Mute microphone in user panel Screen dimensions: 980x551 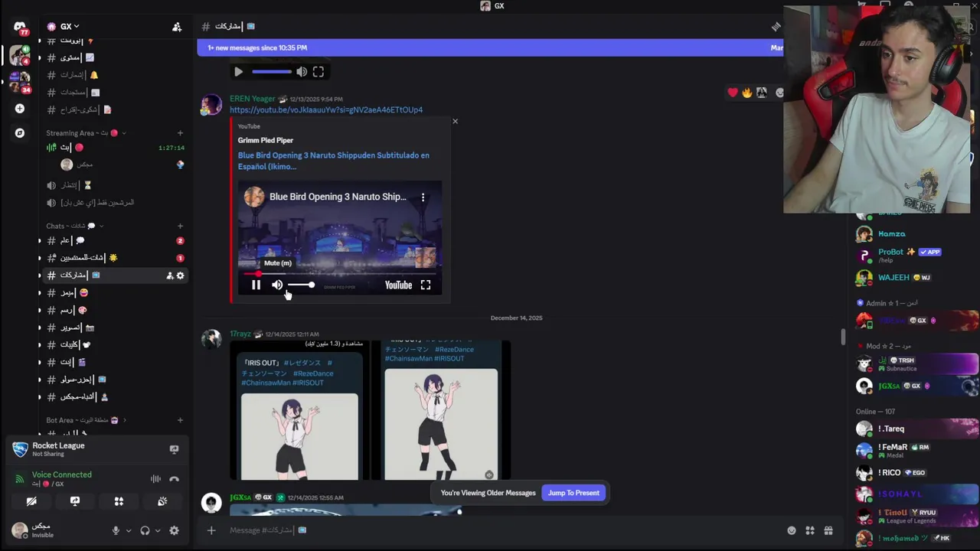[x=116, y=530]
